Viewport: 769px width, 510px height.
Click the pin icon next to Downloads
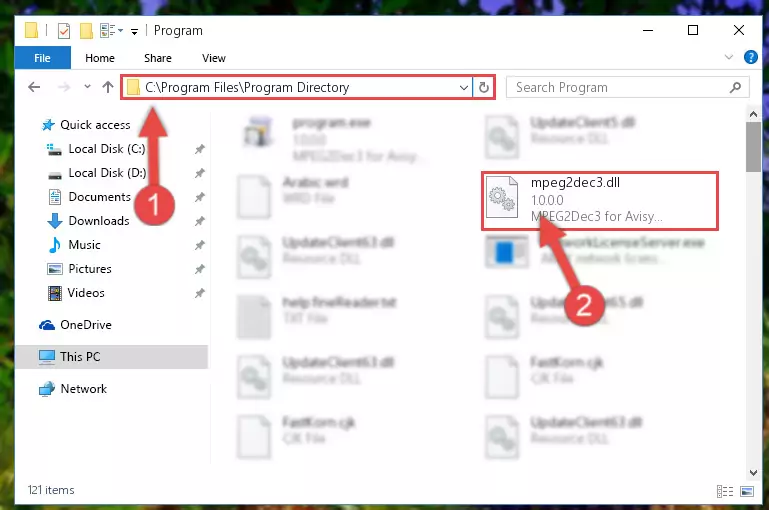pos(199,221)
